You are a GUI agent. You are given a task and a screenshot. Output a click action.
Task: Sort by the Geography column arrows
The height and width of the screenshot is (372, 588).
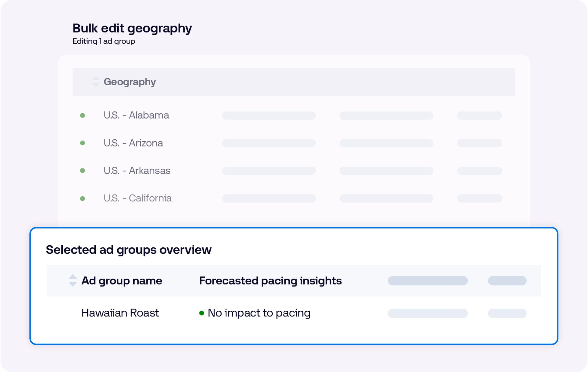pos(96,82)
